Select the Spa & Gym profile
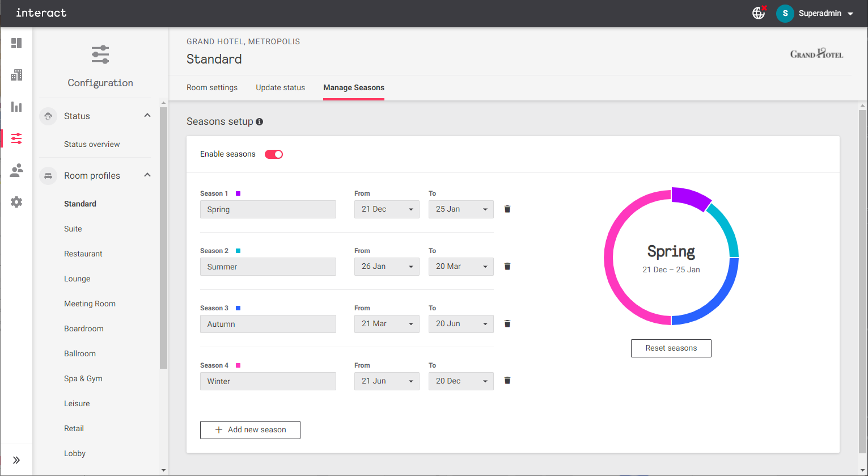This screenshot has height=476, width=868. point(83,378)
